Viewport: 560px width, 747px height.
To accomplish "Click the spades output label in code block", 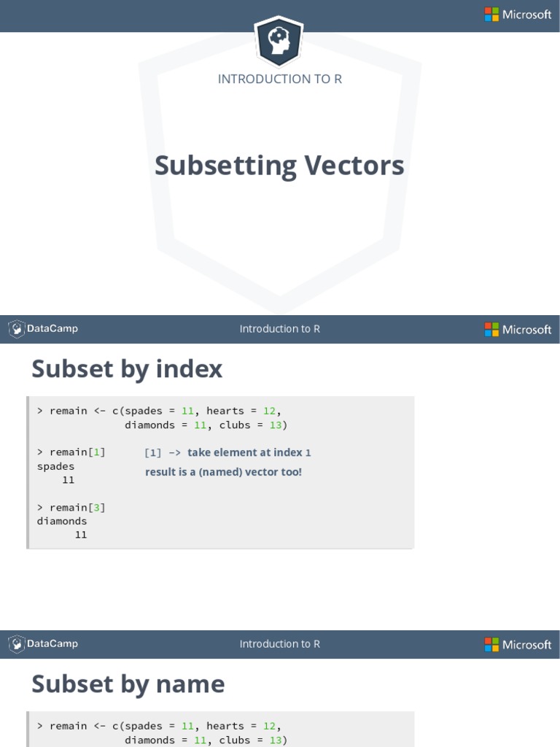I will click(55, 466).
